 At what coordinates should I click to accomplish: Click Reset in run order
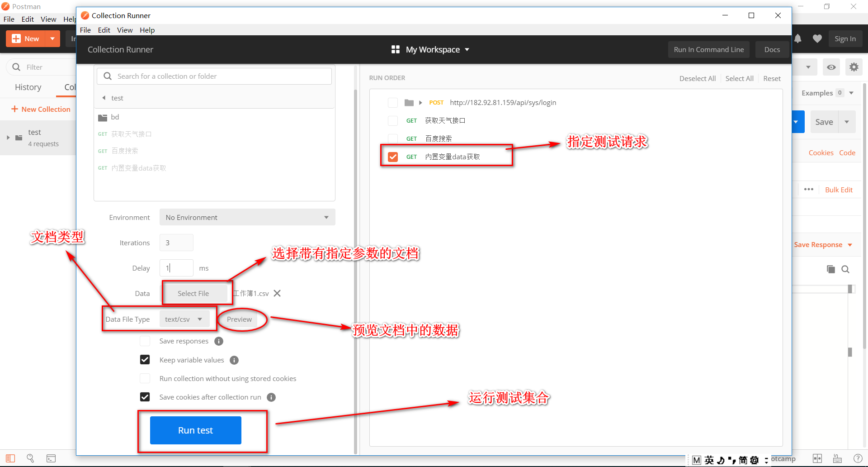pyautogui.click(x=772, y=78)
